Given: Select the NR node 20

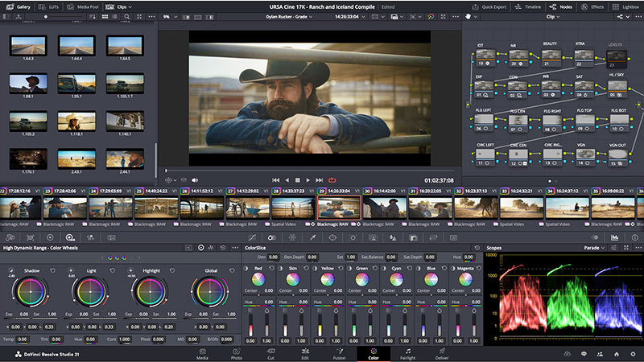Looking at the screenshot, I should [518, 57].
